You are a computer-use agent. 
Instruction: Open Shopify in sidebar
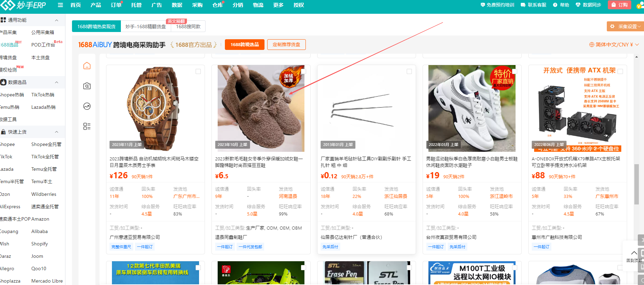(40, 244)
